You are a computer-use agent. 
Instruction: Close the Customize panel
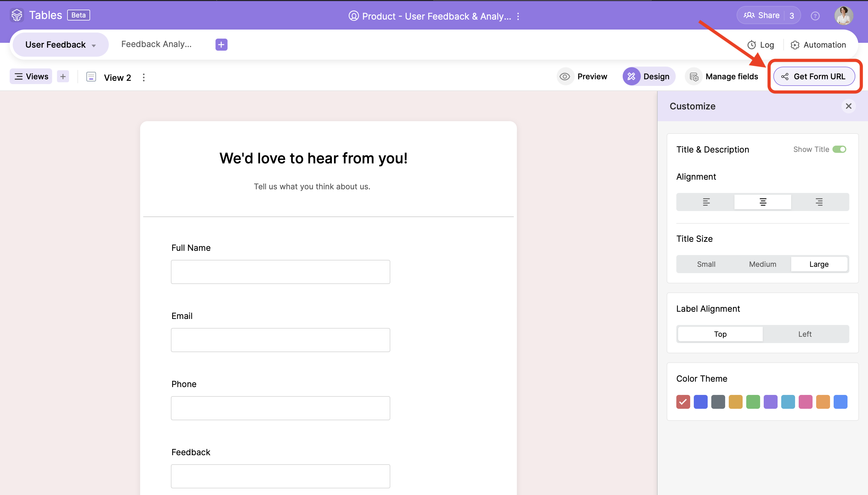tap(848, 106)
